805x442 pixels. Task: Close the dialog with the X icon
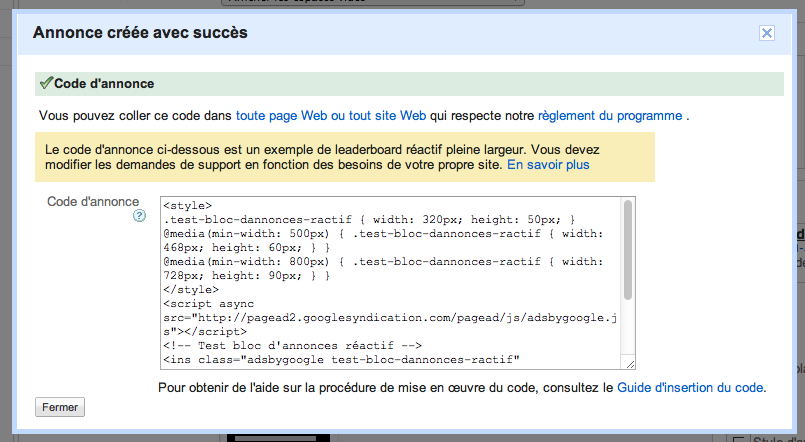(x=767, y=33)
